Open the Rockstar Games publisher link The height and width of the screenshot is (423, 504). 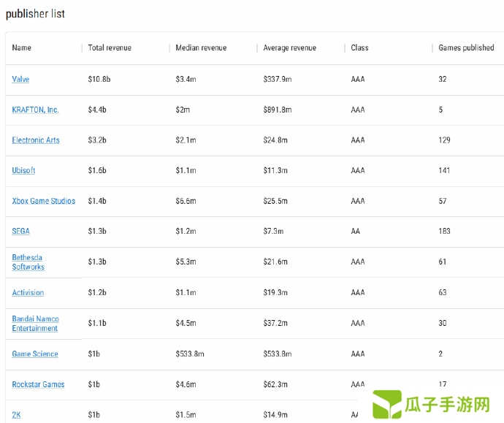point(38,384)
